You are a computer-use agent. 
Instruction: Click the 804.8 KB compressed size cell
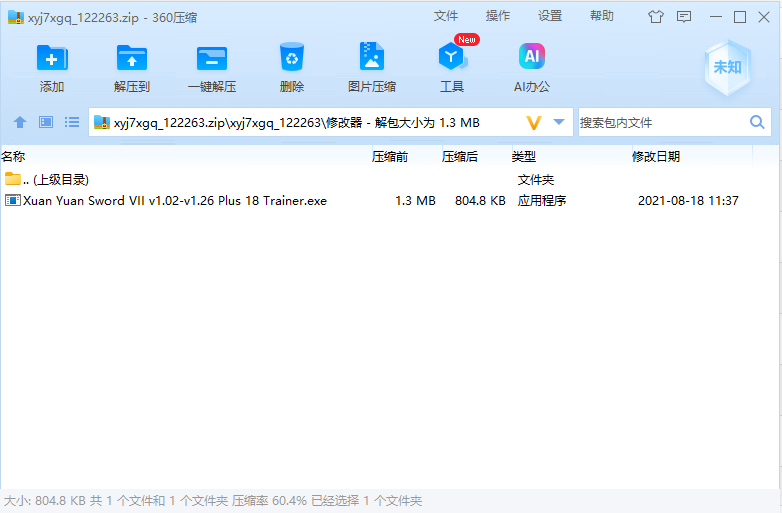(x=480, y=201)
